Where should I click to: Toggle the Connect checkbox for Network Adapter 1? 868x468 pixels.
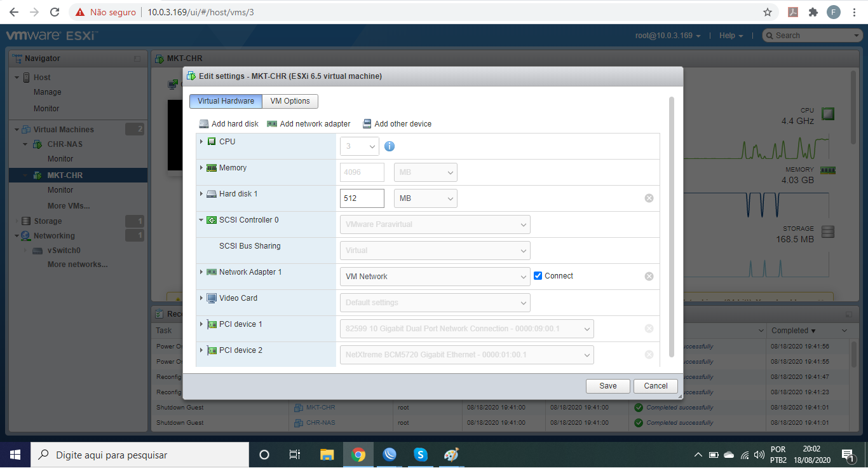tap(538, 276)
